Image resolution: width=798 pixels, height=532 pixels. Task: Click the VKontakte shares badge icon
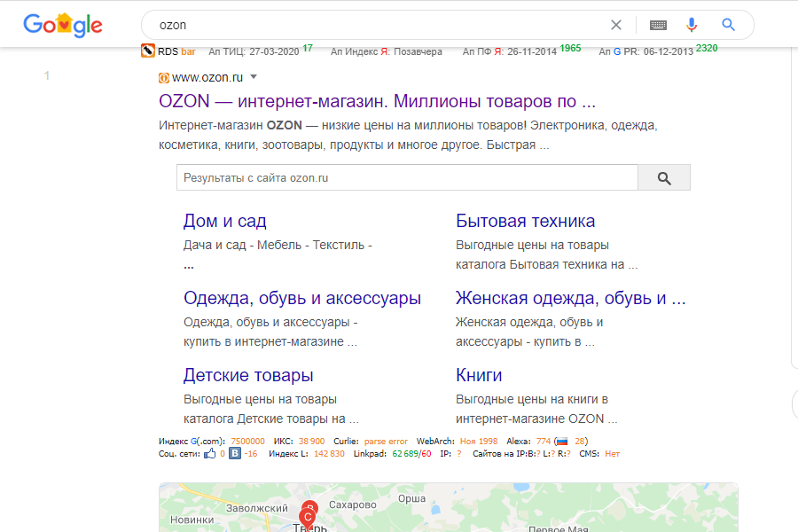coord(233,455)
